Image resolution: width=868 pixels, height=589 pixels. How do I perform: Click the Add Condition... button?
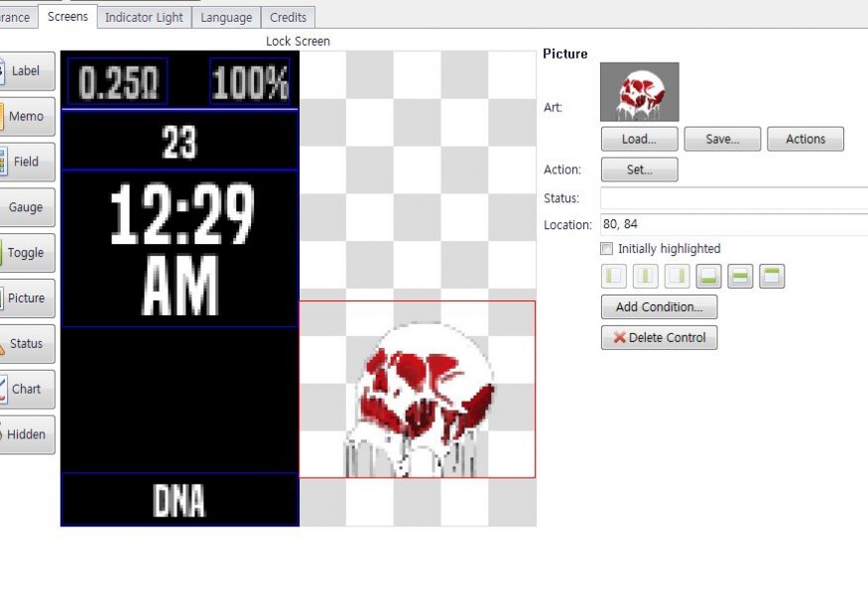660,306
